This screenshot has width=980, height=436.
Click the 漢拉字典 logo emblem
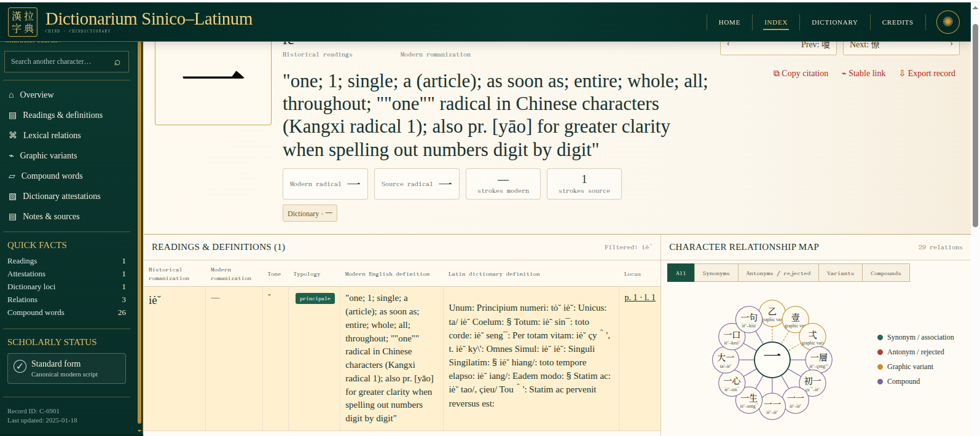(23, 22)
